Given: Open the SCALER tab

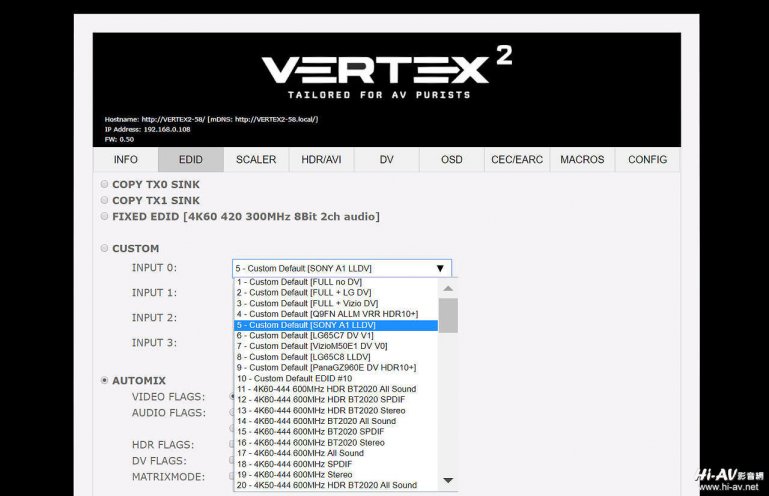Looking at the screenshot, I should point(256,160).
